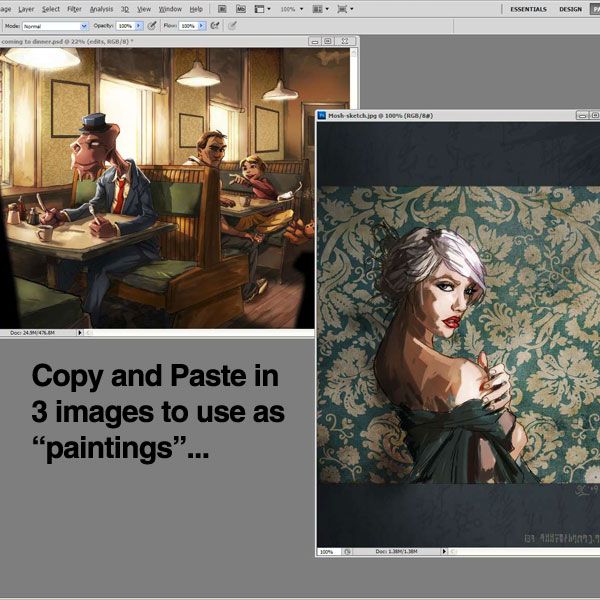Click status icon beside Mosh-sketch zoom field
Screen dimensions: 600x600
347,552
